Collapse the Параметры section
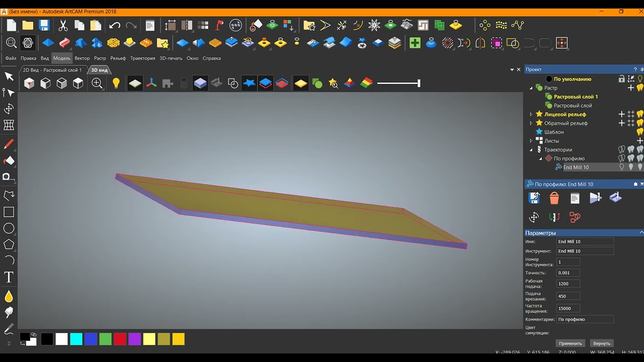The image size is (644, 362). click(641, 233)
